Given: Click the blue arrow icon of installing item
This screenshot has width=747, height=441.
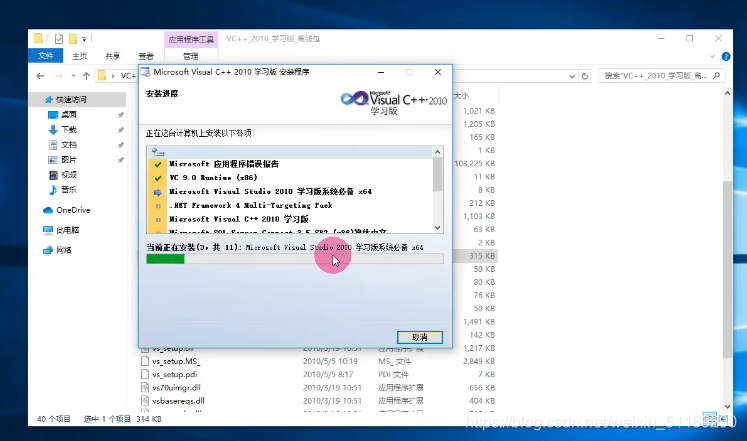Looking at the screenshot, I should coord(158,192).
